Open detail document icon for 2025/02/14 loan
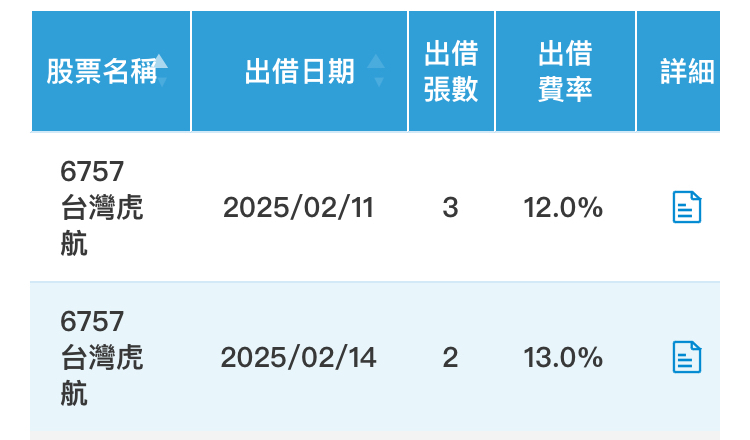 (686, 358)
